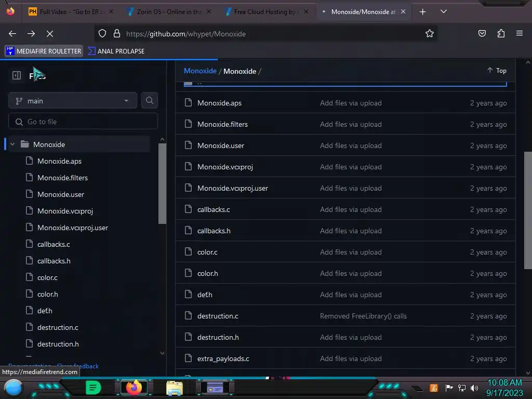This screenshot has height=399, width=532.
Task: Open color.c in the file list
Action: pyautogui.click(x=207, y=252)
